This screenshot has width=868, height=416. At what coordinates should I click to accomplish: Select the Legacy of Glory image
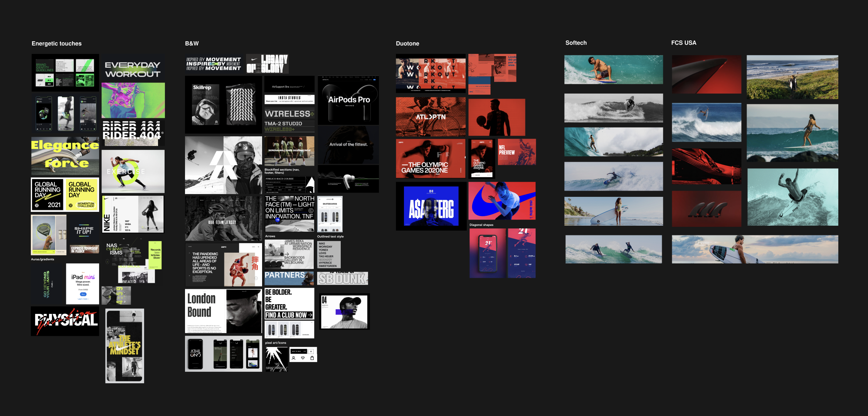pyautogui.click(x=267, y=64)
